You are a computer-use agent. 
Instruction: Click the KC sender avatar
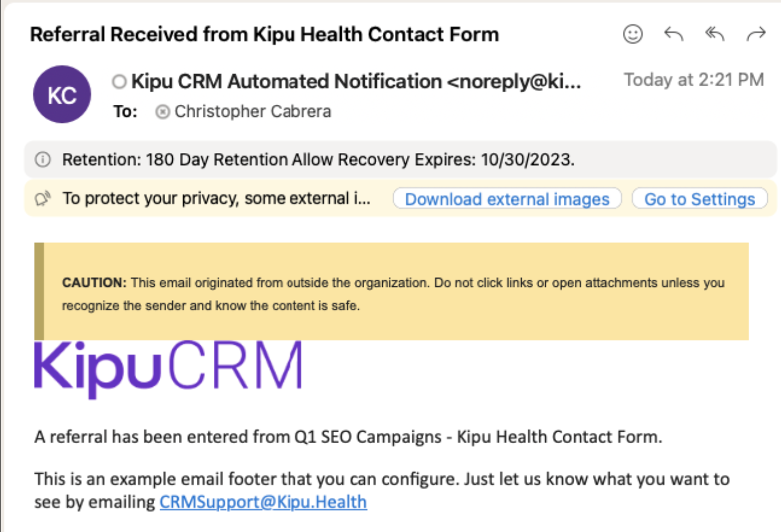62,94
